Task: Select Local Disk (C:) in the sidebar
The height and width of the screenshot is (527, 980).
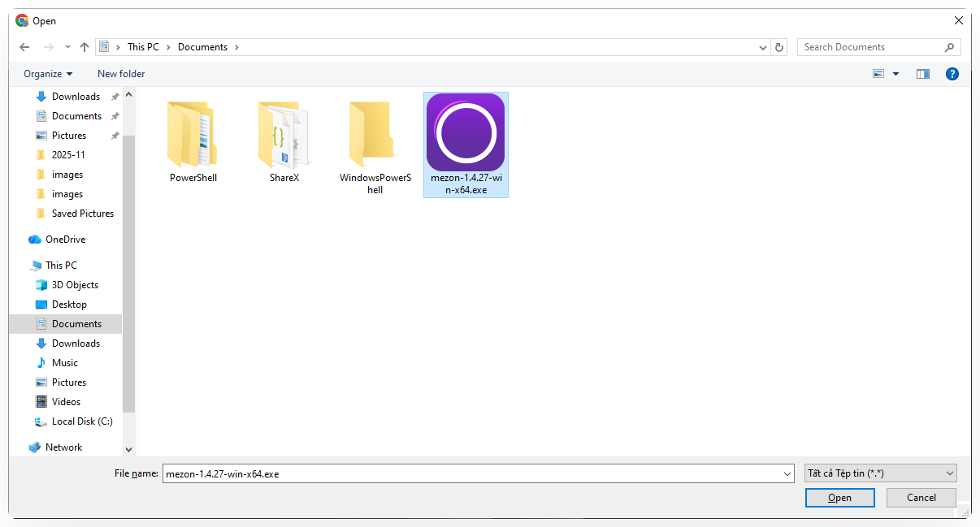Action: (x=82, y=421)
